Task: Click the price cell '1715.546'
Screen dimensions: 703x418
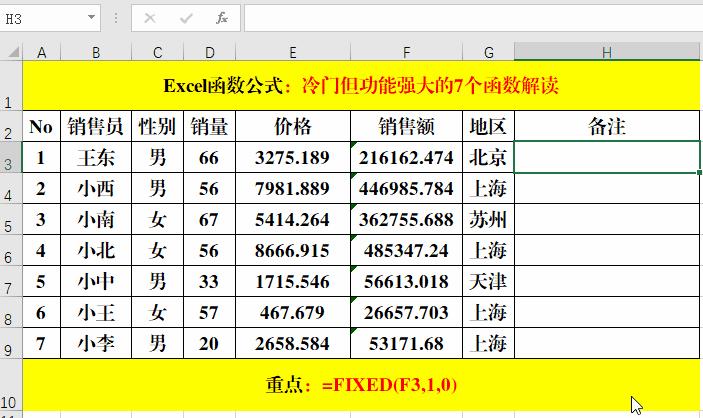Action: point(293,281)
